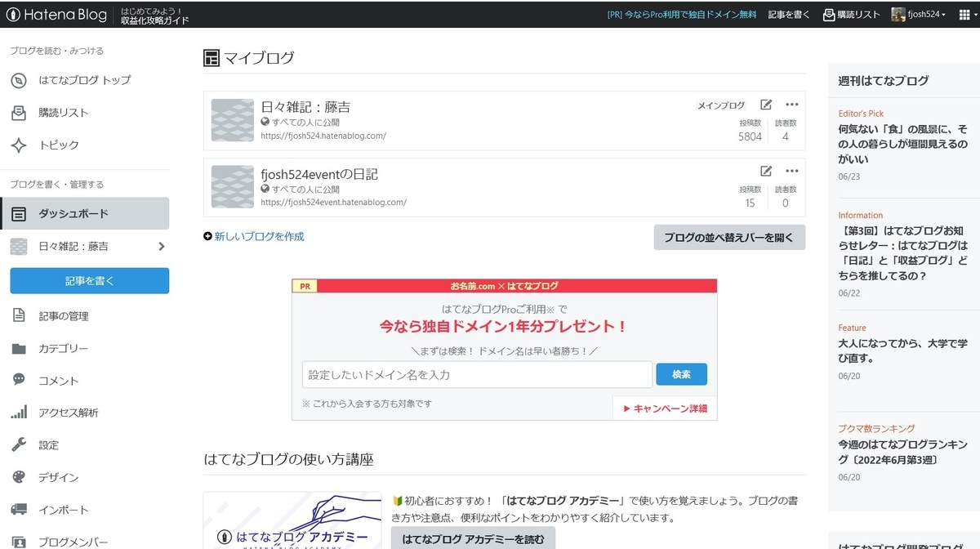Select コメント in sidebar
The width and height of the screenshot is (980, 549).
pyautogui.click(x=85, y=380)
